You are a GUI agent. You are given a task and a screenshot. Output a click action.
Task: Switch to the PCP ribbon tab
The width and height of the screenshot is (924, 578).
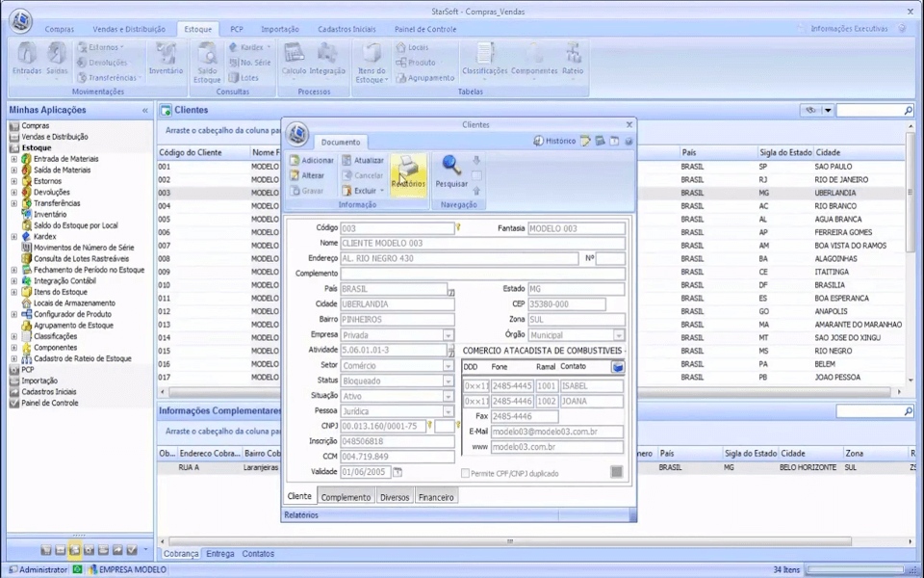236,29
